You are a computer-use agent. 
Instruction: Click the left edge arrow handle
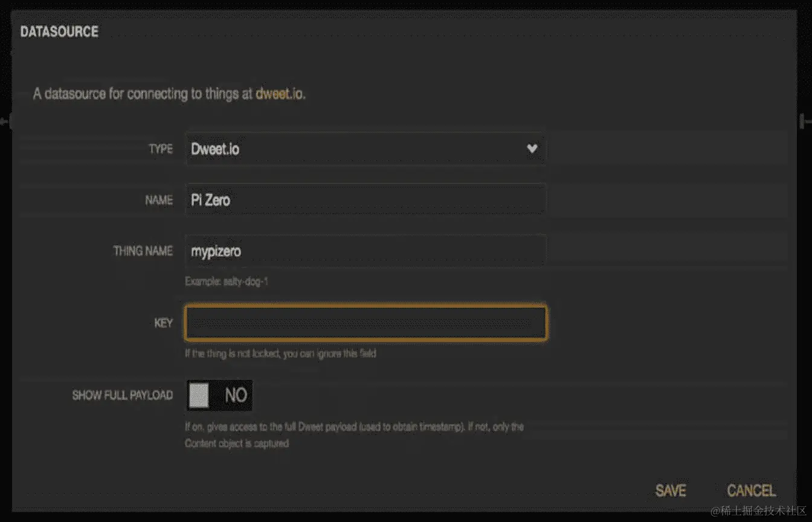[5, 121]
